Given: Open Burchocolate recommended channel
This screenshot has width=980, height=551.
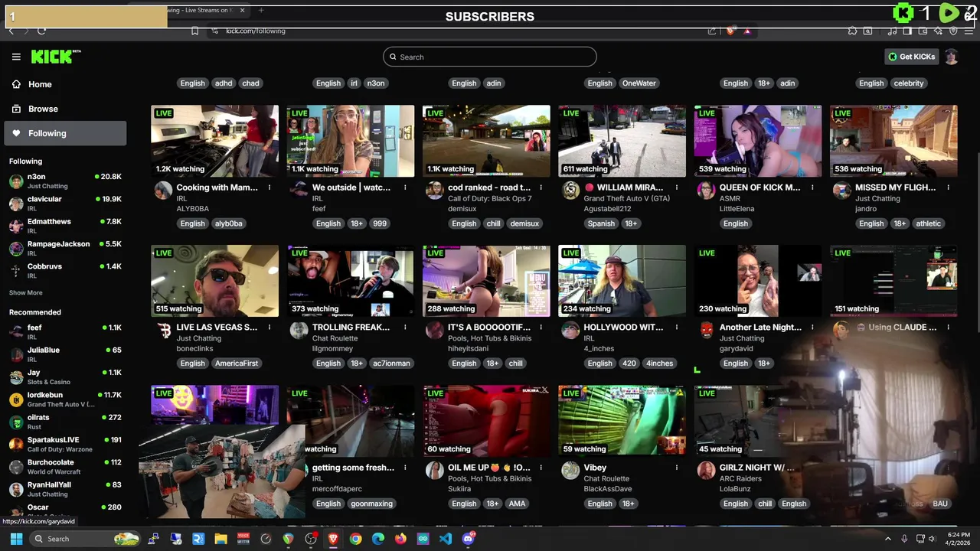Looking at the screenshot, I should click(x=65, y=467).
